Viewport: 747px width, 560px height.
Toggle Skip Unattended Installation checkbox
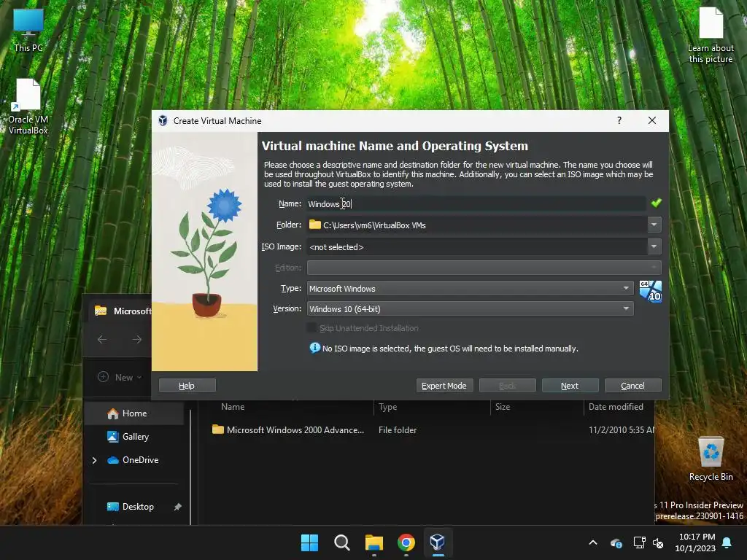[x=311, y=328]
